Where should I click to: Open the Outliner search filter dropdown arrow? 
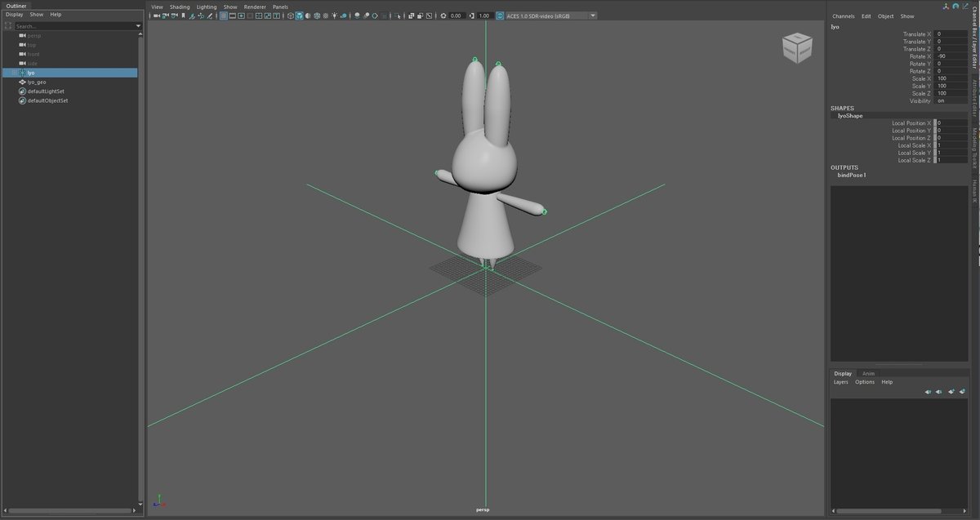[138, 26]
